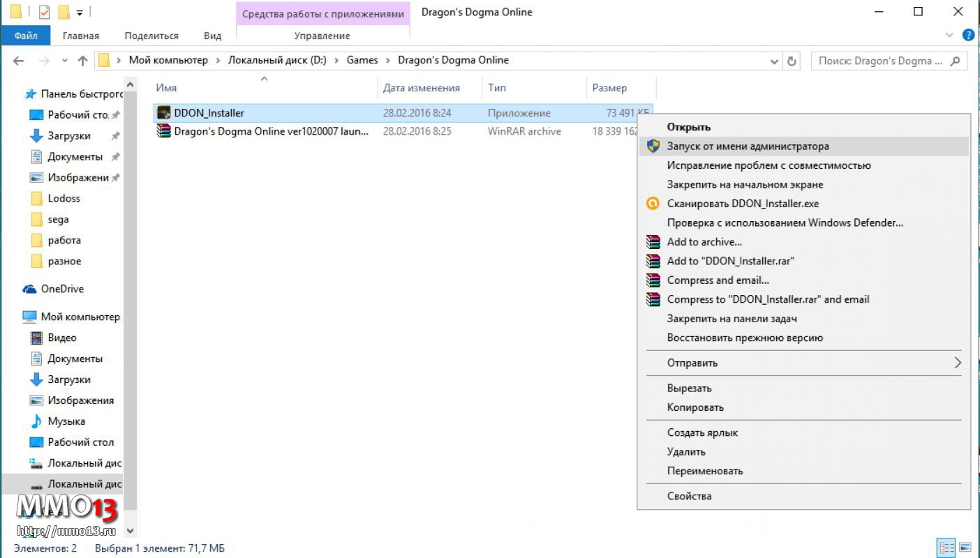Click the properties checkmark toolbar icon
Screen dimensions: 980x558
[x=44, y=12]
